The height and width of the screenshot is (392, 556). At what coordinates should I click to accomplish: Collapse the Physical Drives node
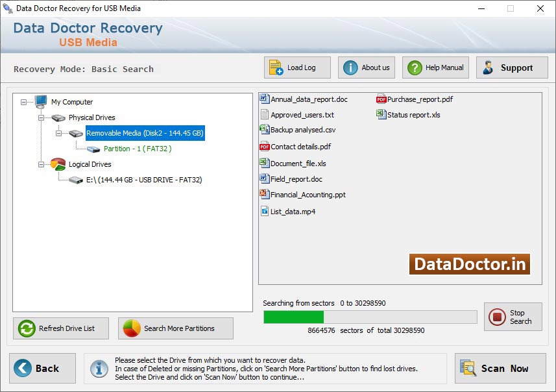(x=41, y=117)
